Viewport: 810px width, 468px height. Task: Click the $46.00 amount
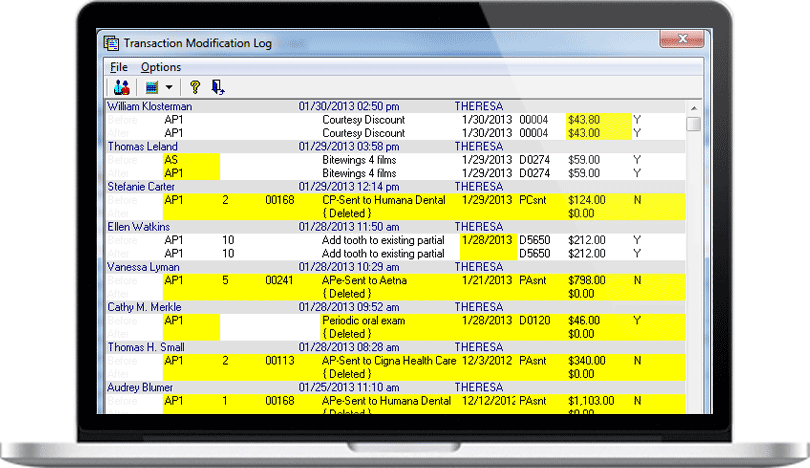pos(584,321)
